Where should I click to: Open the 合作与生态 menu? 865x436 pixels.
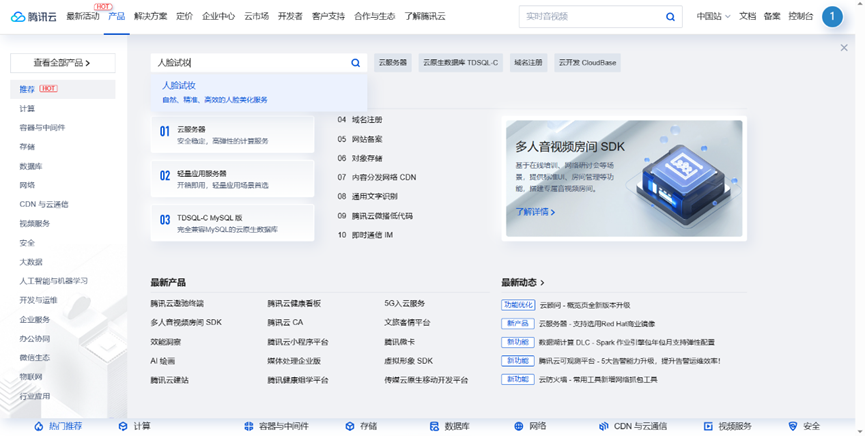coord(375,17)
